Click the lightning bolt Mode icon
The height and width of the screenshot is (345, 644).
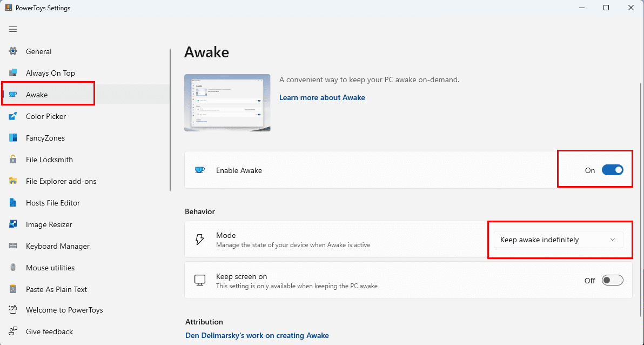(x=199, y=240)
